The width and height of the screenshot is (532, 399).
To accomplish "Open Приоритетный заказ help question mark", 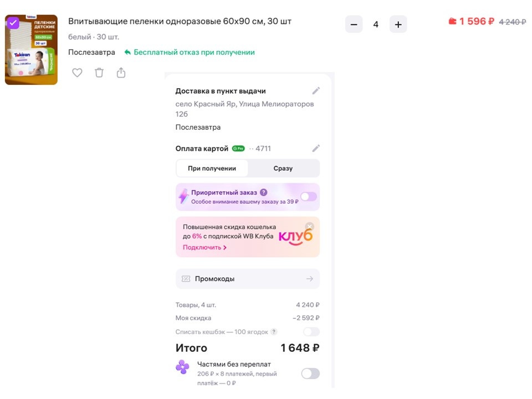I will [264, 192].
